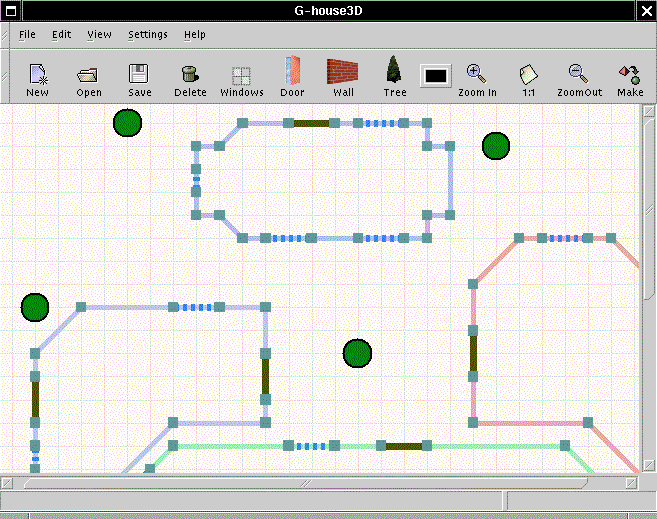This screenshot has width=657, height=519.
Task: Click the ZoomOut magnifier
Action: (577, 76)
